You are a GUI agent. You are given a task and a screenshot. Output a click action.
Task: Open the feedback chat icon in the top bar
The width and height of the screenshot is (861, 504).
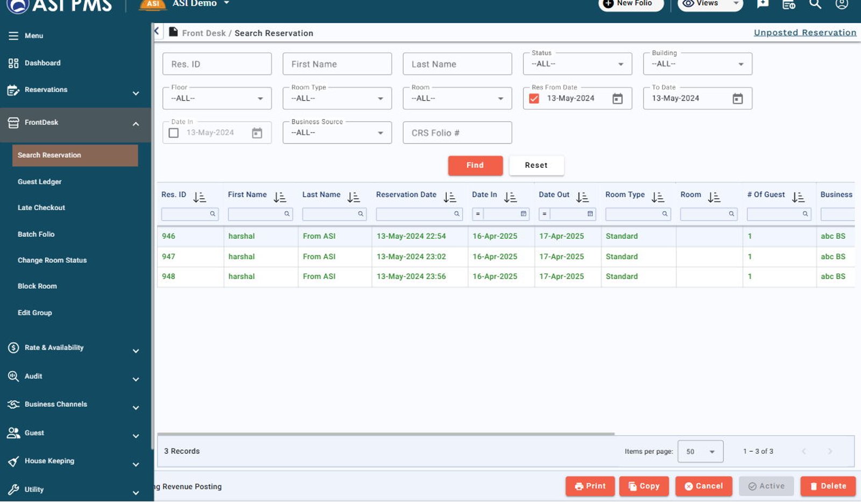click(x=763, y=4)
